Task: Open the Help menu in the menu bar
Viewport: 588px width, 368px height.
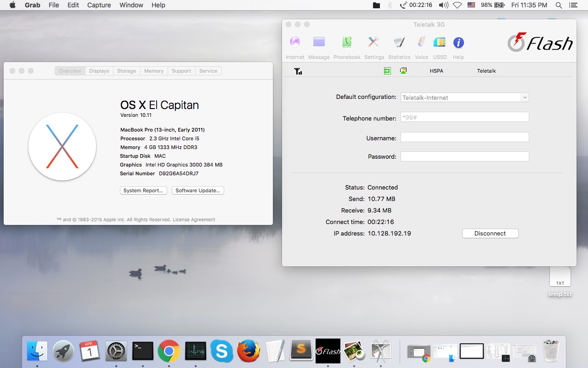Action: pos(158,5)
